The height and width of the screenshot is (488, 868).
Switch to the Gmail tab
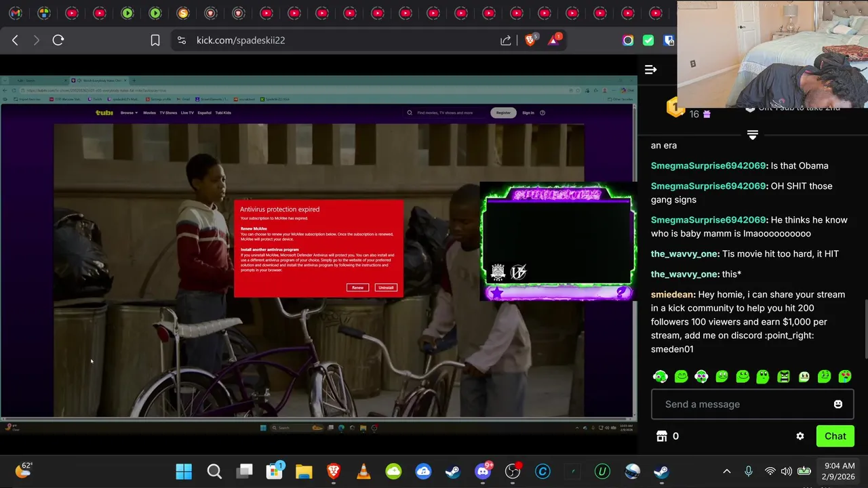[x=16, y=13]
